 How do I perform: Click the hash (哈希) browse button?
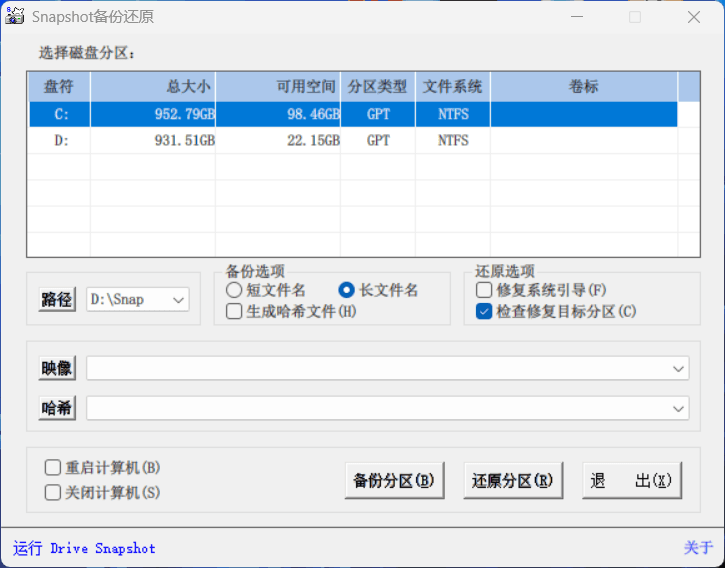(57, 408)
